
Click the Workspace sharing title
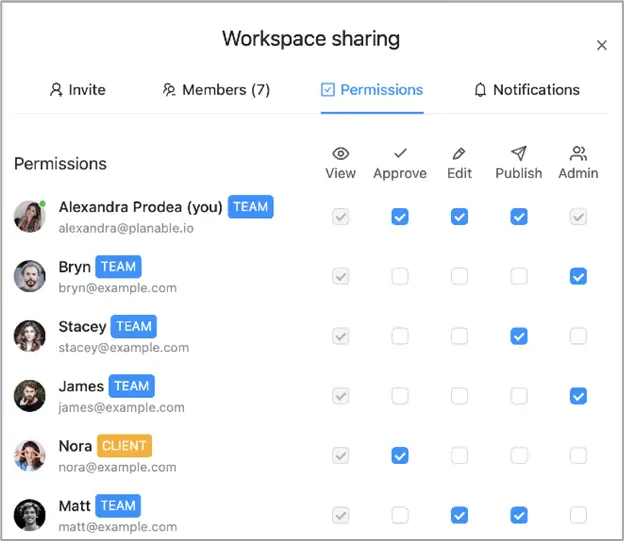(x=311, y=39)
